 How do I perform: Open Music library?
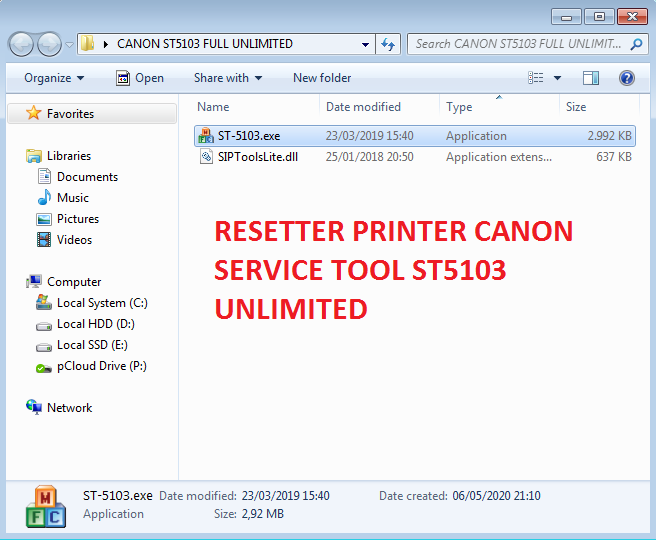(73, 198)
